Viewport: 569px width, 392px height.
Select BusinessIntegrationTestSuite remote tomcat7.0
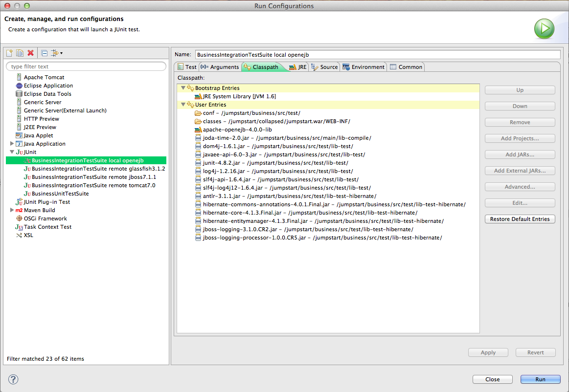[x=90, y=185]
